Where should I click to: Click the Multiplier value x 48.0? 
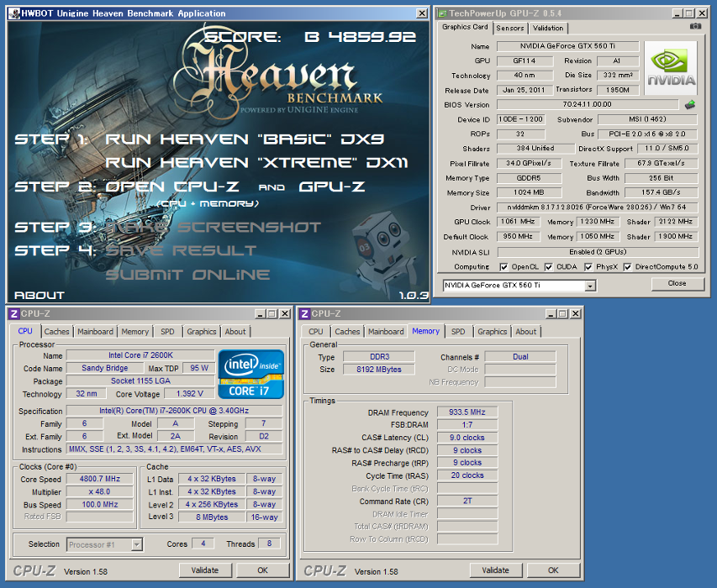pos(100,491)
